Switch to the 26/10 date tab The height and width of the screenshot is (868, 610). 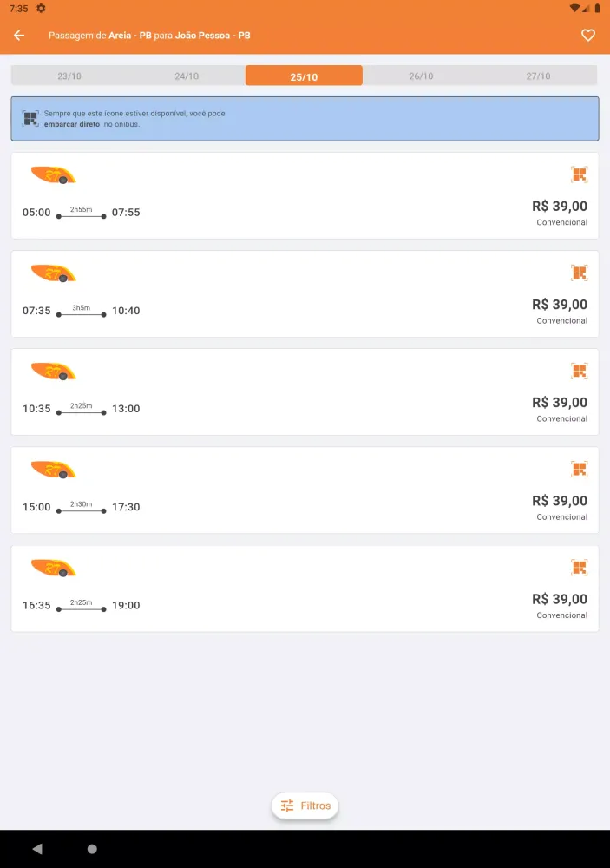[422, 76]
